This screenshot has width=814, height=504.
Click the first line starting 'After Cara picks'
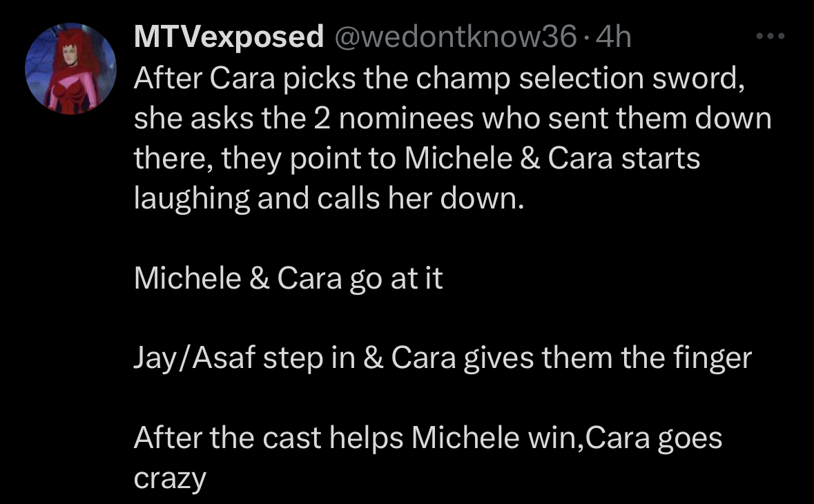[440, 79]
